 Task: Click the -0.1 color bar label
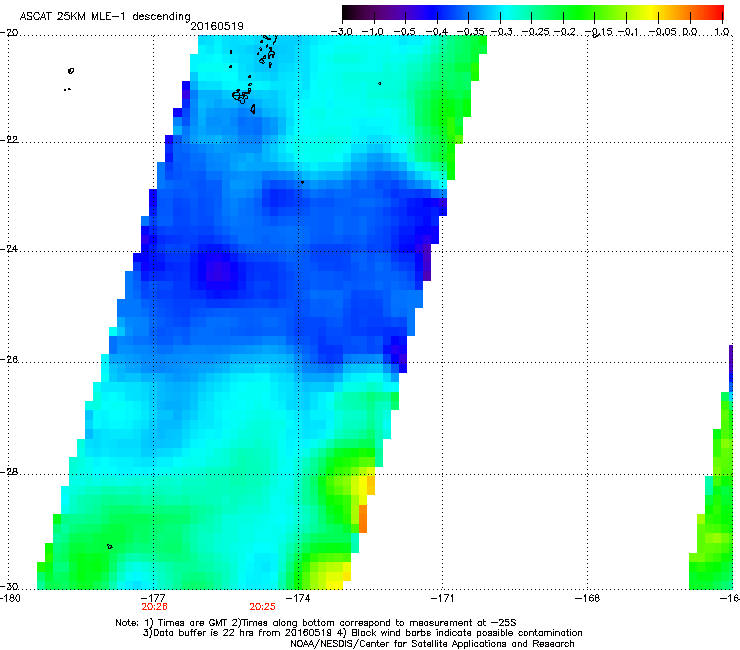pyautogui.click(x=630, y=32)
